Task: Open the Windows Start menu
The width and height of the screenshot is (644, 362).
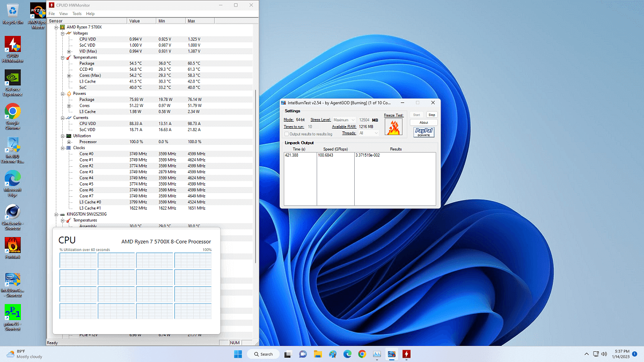Action: coord(238,354)
